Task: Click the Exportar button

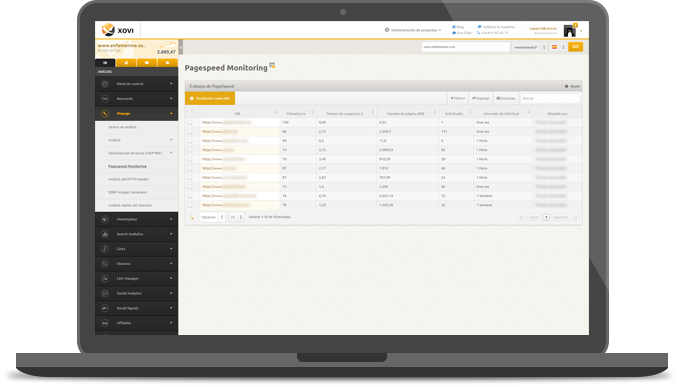Action: click(480, 99)
